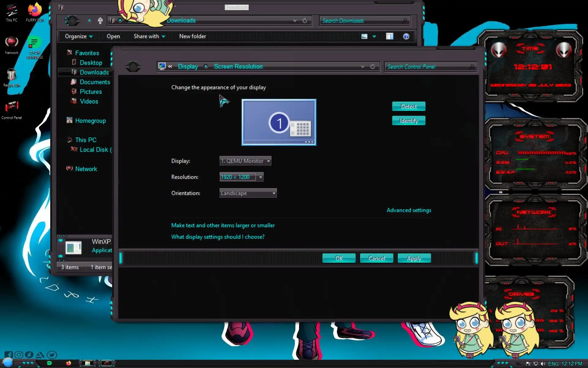The image size is (588, 368).
Task: Click the Detect button
Action: (409, 106)
